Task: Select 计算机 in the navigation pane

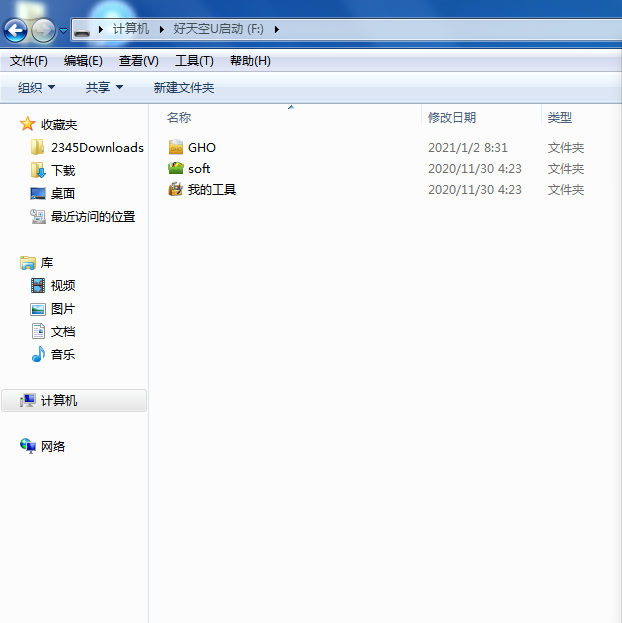Action: coord(59,400)
